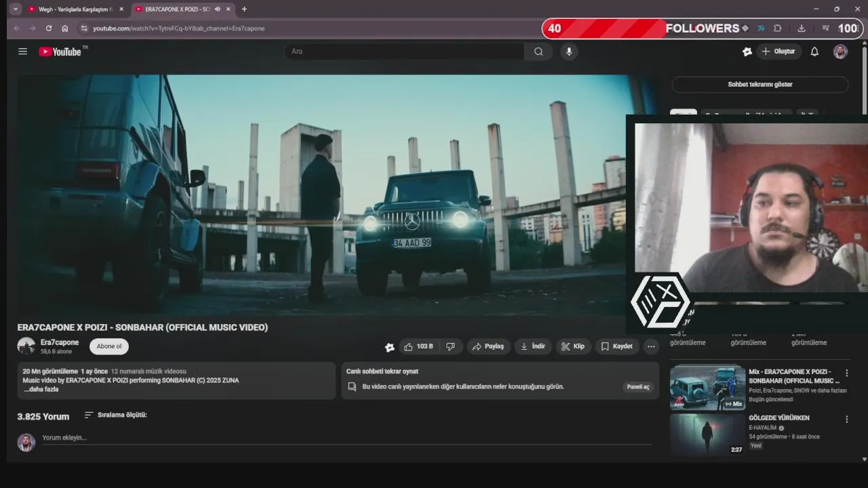Dislike the video with thumbs down
This screenshot has width=868, height=488.
point(451,346)
